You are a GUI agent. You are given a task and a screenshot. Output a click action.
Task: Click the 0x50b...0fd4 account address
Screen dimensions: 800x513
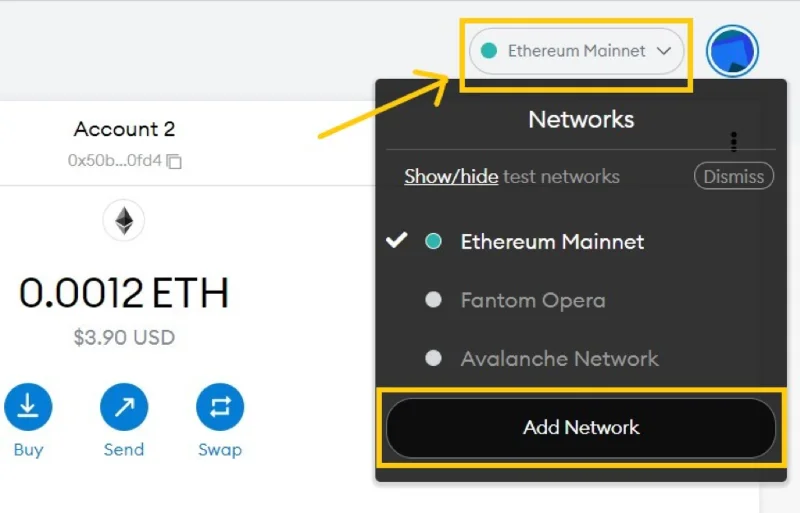(x=115, y=161)
